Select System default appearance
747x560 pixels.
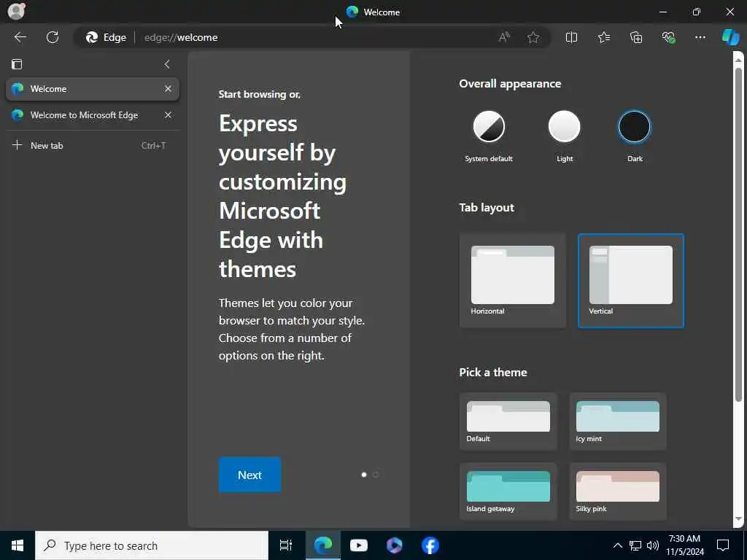[x=489, y=136]
